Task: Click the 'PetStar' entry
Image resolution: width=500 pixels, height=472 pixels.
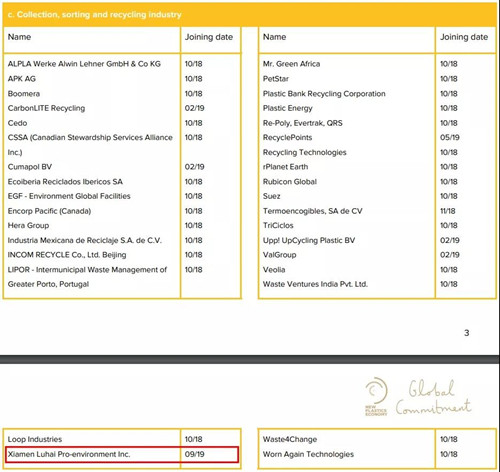Action: click(x=276, y=79)
